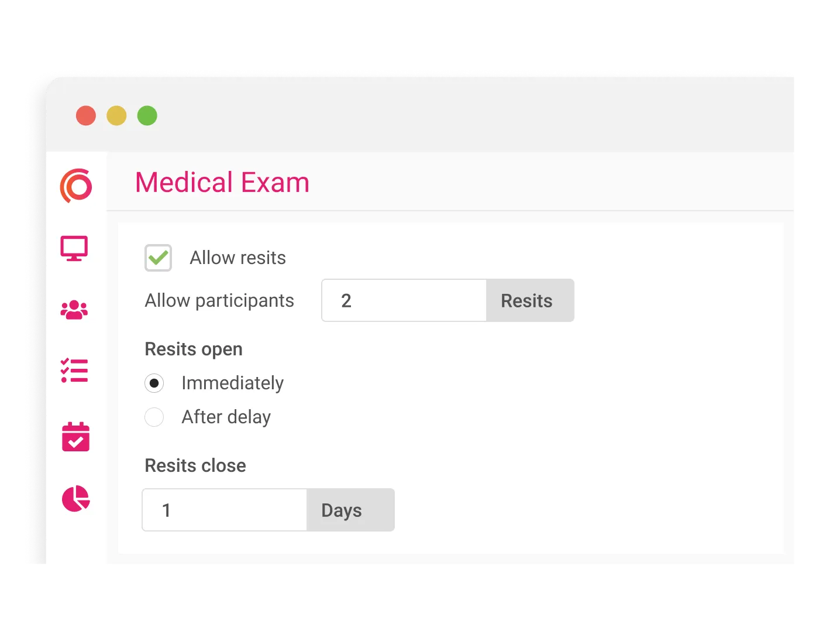Click the green checkmark inside the checkbox
The height and width of the screenshot is (641, 840).
pyautogui.click(x=158, y=258)
